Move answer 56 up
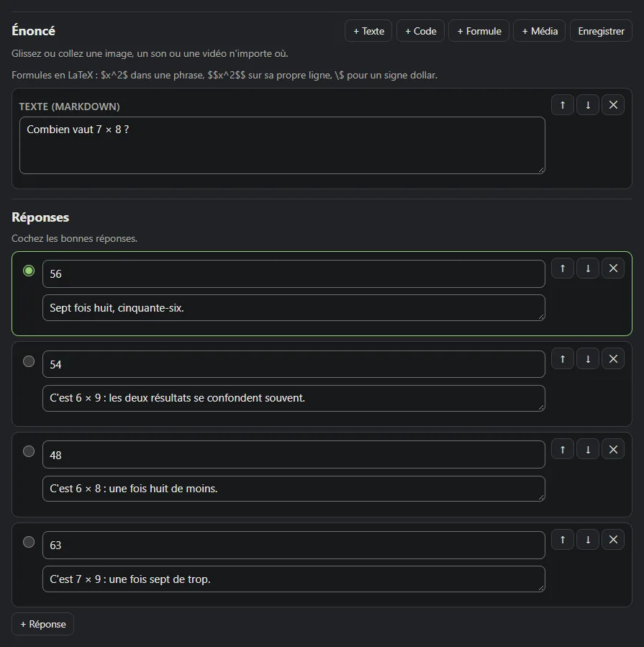The width and height of the screenshot is (644, 647). pyautogui.click(x=562, y=268)
